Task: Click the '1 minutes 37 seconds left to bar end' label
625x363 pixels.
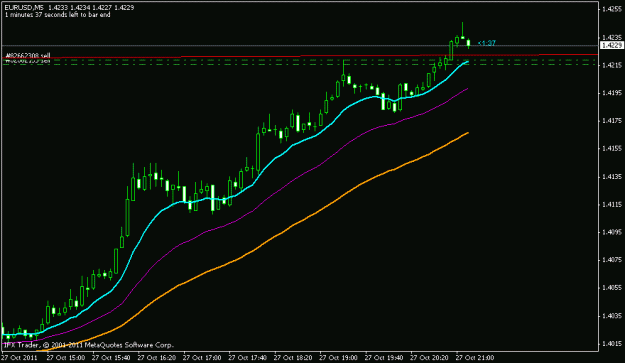Action: 57,15
